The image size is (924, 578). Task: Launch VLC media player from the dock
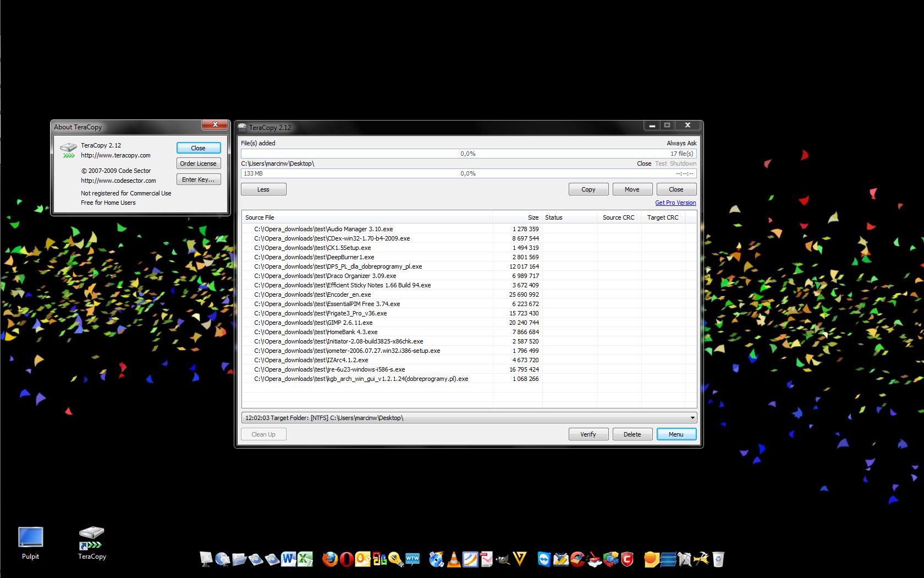tap(453, 559)
